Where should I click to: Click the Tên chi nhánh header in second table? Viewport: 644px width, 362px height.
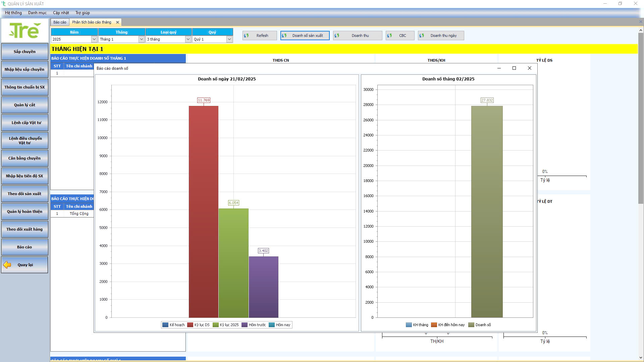[79, 206]
